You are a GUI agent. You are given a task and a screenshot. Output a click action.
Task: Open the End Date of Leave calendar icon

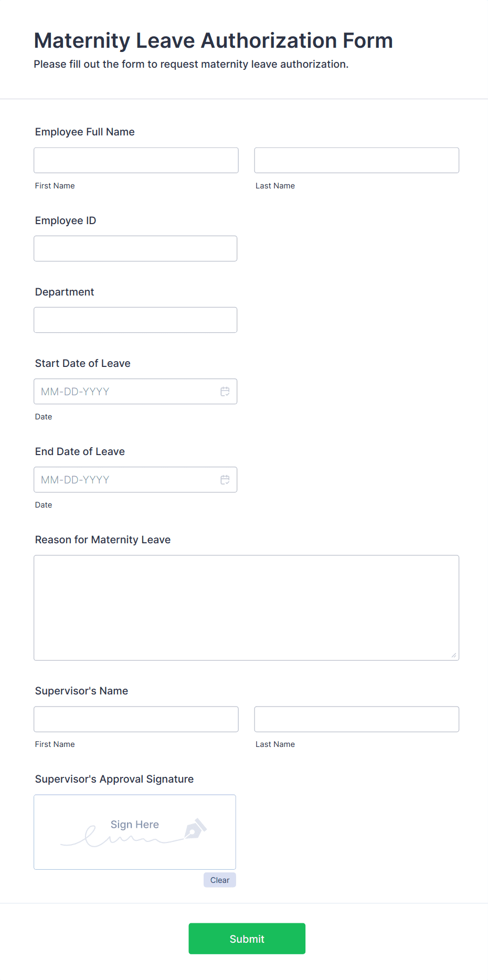(x=225, y=480)
